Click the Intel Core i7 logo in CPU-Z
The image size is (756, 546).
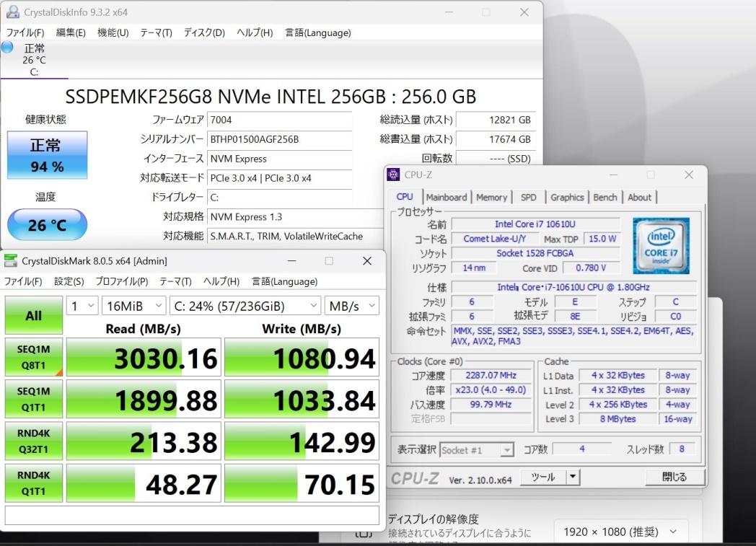[x=661, y=246]
